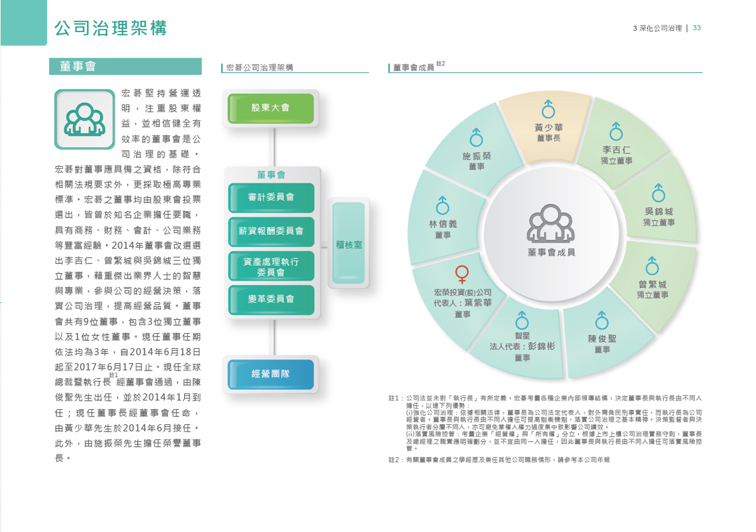Click the green 股東大會 box
This screenshot has width=756, height=532.
point(270,108)
